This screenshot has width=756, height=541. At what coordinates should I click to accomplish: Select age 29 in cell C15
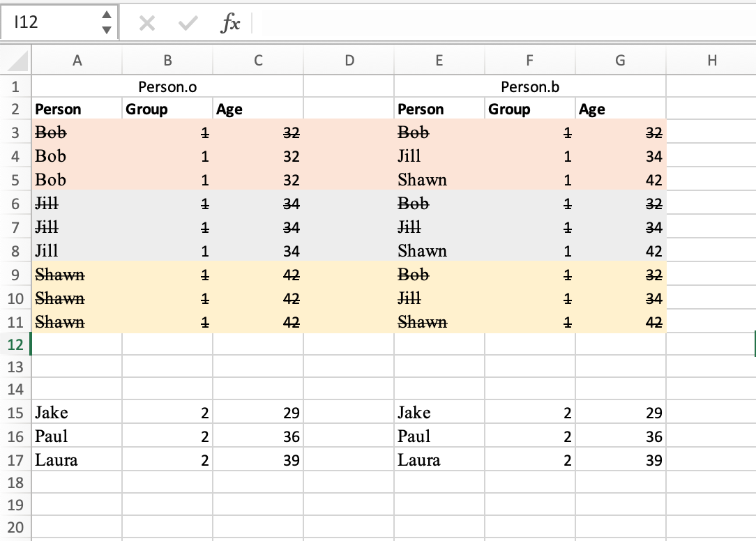[x=258, y=412]
